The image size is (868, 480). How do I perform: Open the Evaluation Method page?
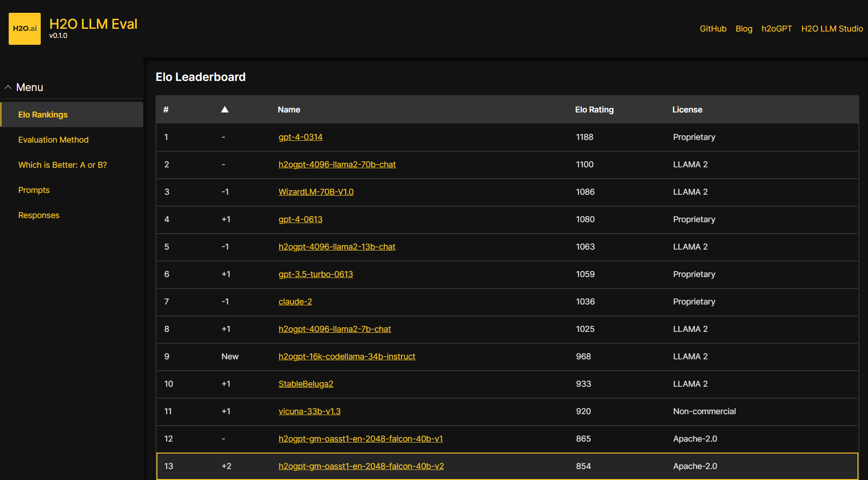tap(54, 140)
